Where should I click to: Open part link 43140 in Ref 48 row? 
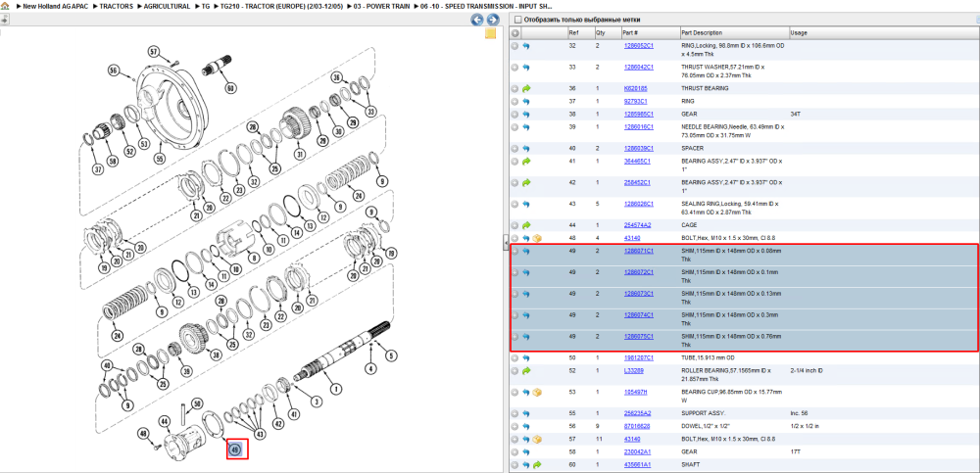click(x=632, y=238)
